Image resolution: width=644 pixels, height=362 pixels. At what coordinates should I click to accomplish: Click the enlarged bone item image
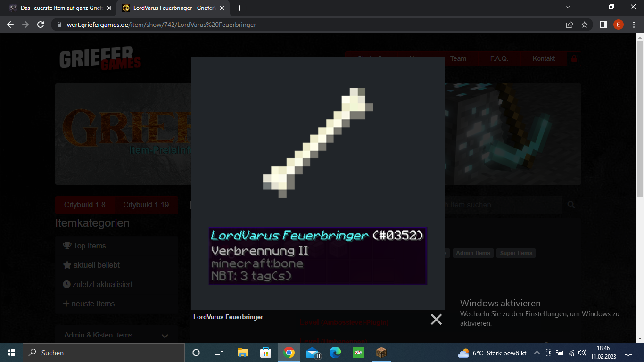coord(318,183)
